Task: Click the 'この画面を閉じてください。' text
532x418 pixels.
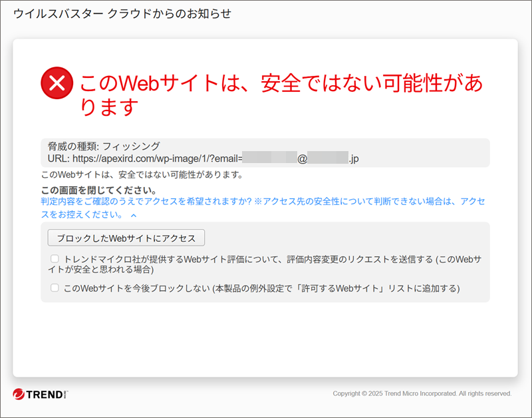Action: tap(98, 190)
